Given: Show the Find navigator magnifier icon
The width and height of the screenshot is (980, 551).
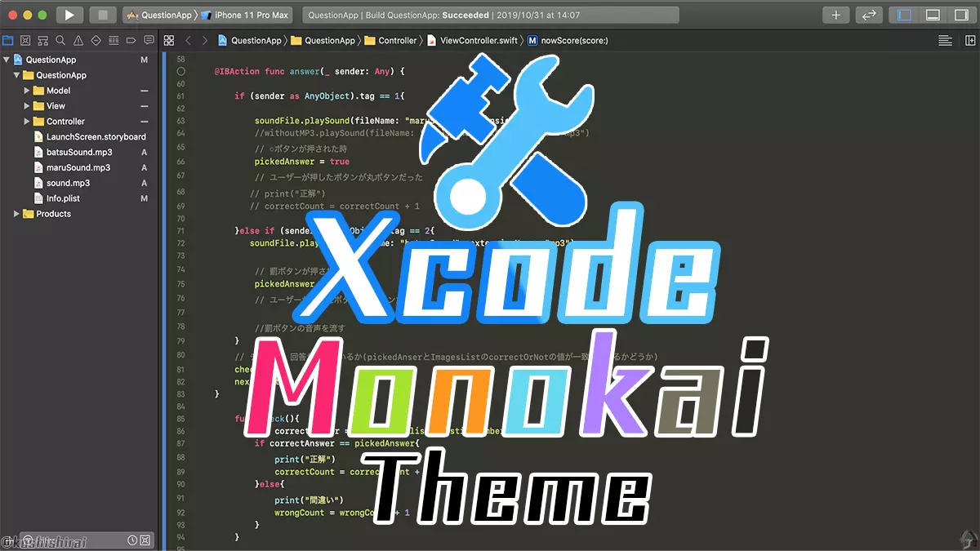Looking at the screenshot, I should 60,40.
